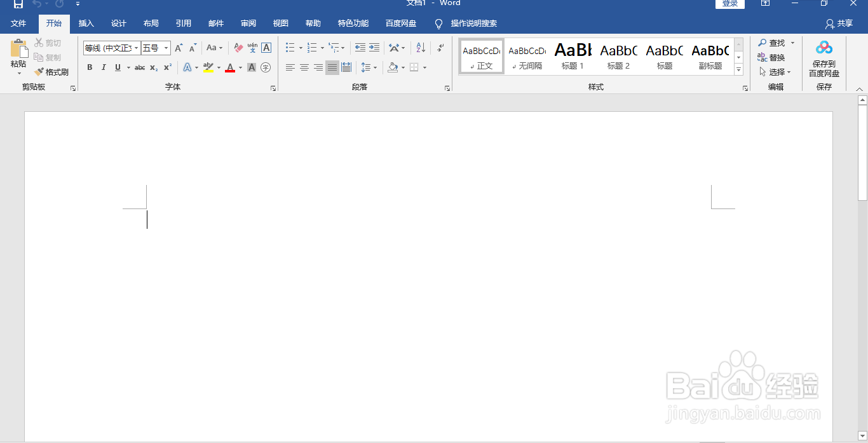Apply paragraph shading fill color
The width and height of the screenshot is (868, 443).
(393, 67)
